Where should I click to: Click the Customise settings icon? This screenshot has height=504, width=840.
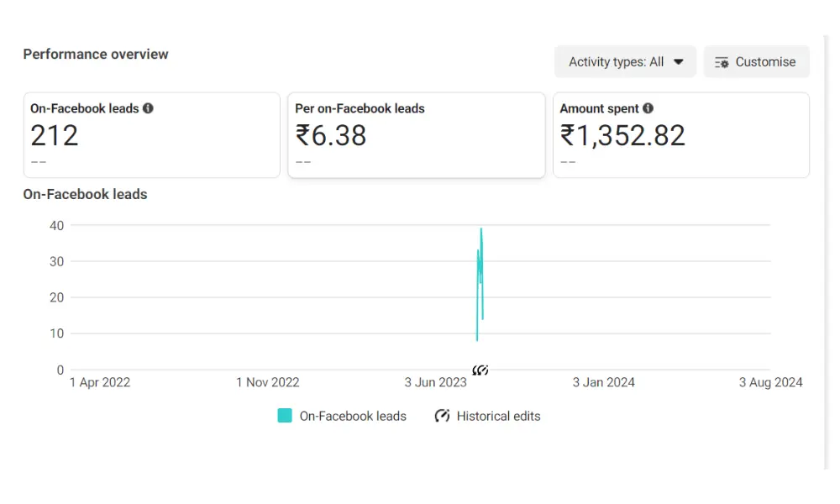(x=722, y=63)
